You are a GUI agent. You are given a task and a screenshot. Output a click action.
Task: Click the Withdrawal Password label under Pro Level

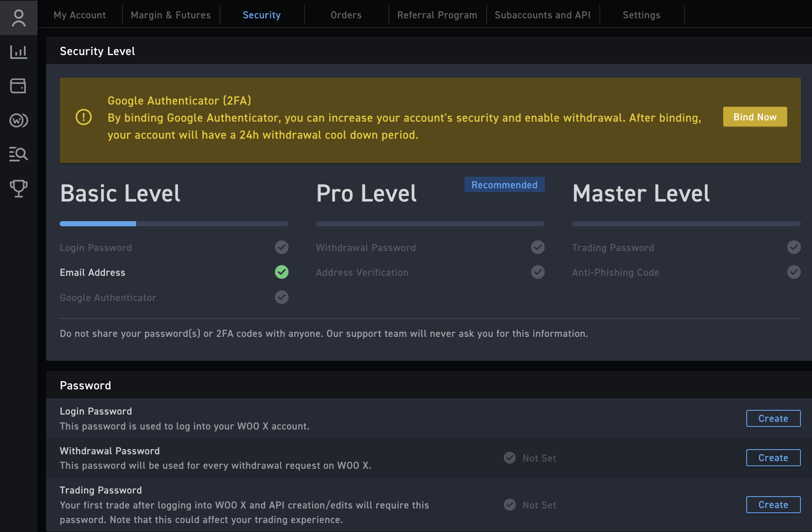pos(366,248)
